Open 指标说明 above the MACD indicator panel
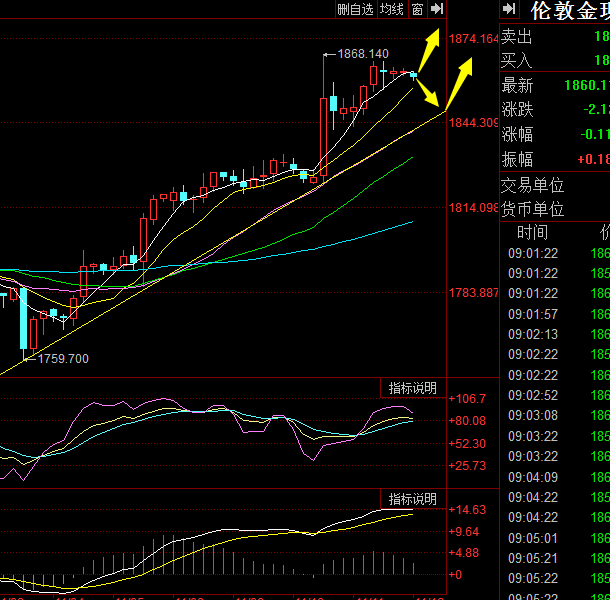The image size is (610, 600). click(x=412, y=499)
